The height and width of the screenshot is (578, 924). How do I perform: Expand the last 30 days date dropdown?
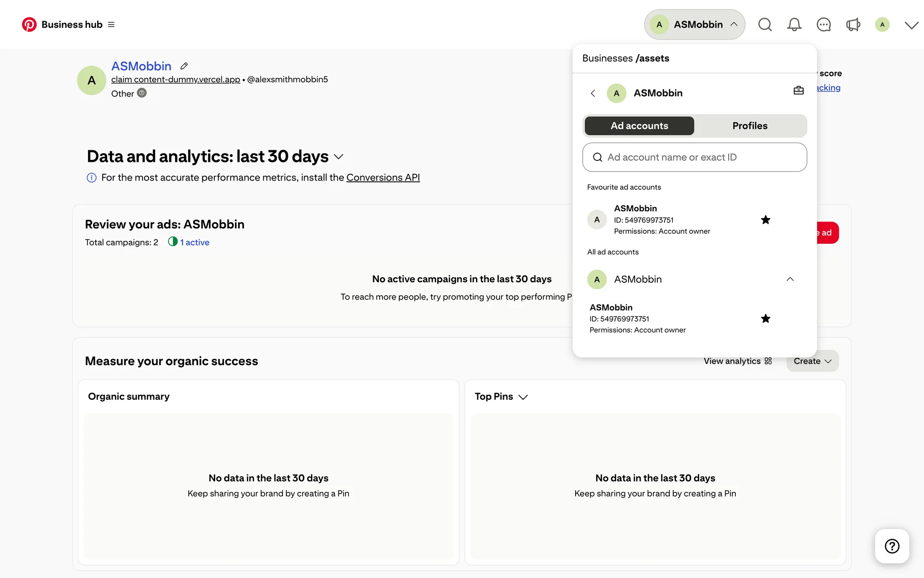(338, 157)
